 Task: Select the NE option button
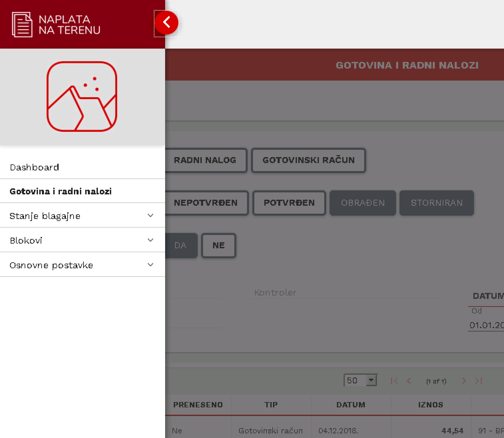tap(218, 246)
